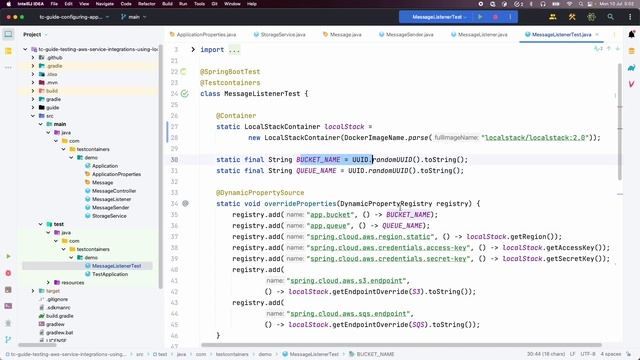Open the project name dropdown

tap(74, 17)
